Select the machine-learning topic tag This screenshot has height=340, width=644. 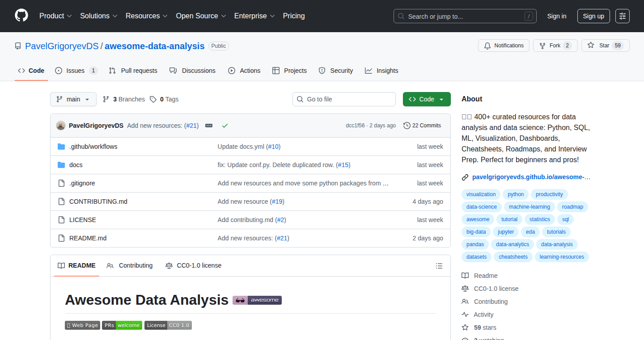coord(530,207)
